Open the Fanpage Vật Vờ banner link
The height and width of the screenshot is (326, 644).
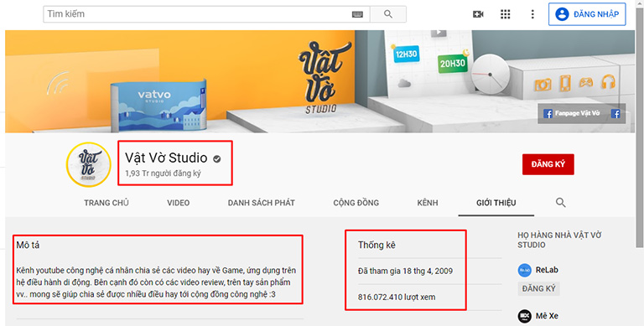pyautogui.click(x=571, y=113)
